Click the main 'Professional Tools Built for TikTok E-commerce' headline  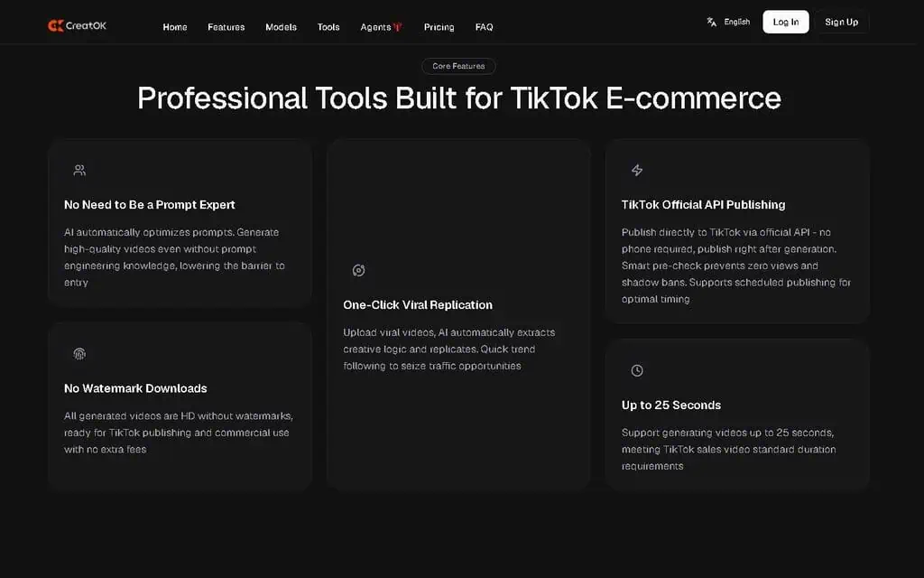459,98
